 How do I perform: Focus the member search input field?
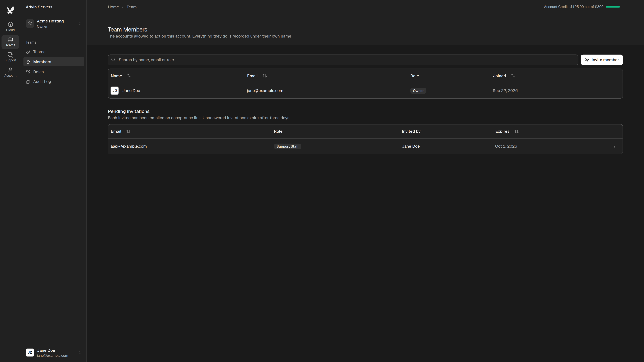coord(343,60)
